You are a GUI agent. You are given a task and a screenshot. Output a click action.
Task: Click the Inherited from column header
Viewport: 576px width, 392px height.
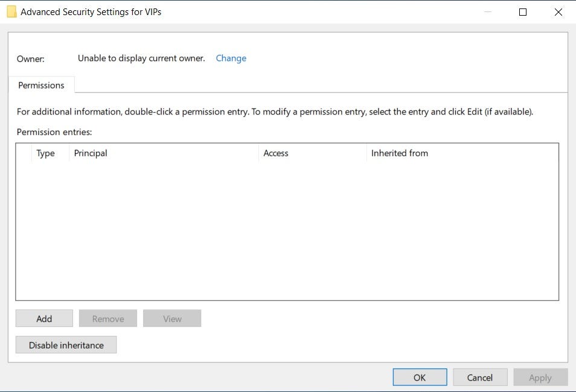tap(462, 153)
